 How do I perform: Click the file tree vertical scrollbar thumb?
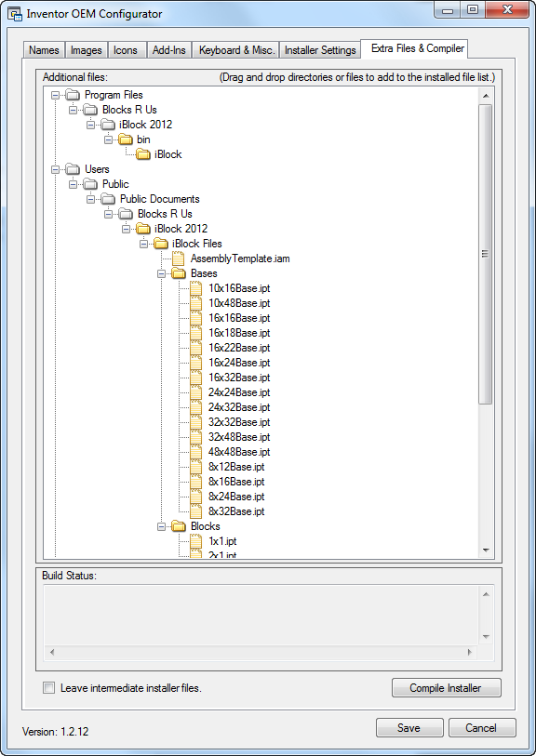tap(486, 254)
